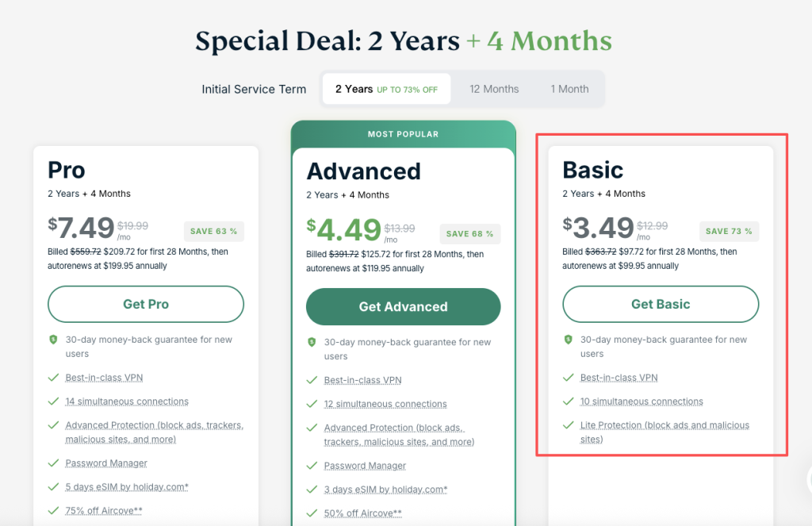This screenshot has height=526, width=812.
Task: Click the money-back shield icon in Basic plan
Action: (569, 340)
